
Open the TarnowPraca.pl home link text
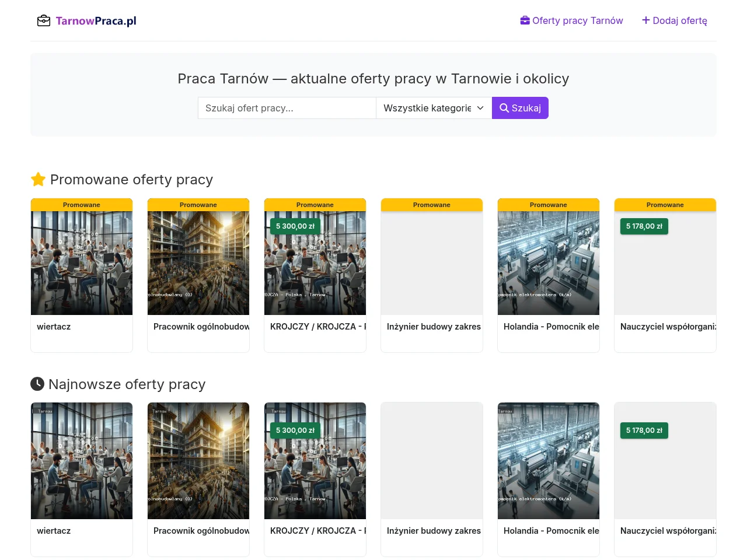click(x=96, y=21)
